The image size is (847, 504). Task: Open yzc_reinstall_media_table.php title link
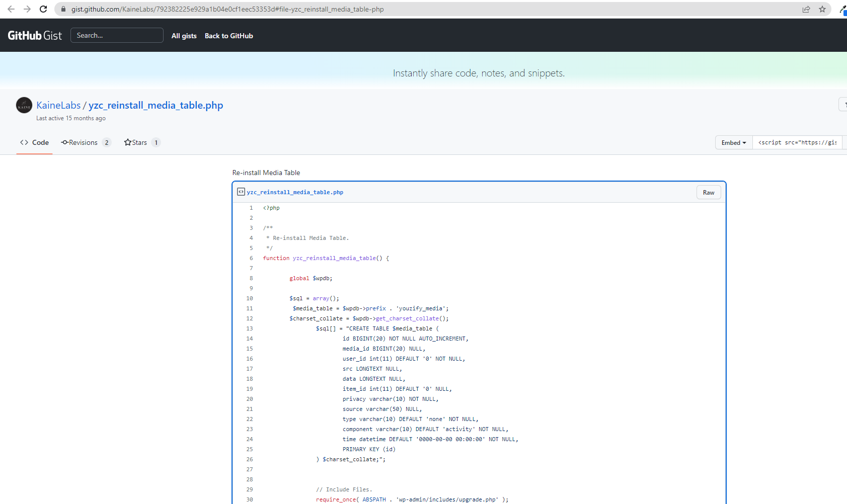[156, 105]
